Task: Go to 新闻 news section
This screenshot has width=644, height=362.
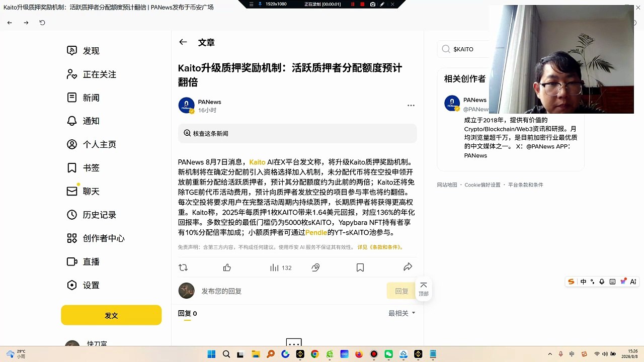Action: (x=84, y=98)
